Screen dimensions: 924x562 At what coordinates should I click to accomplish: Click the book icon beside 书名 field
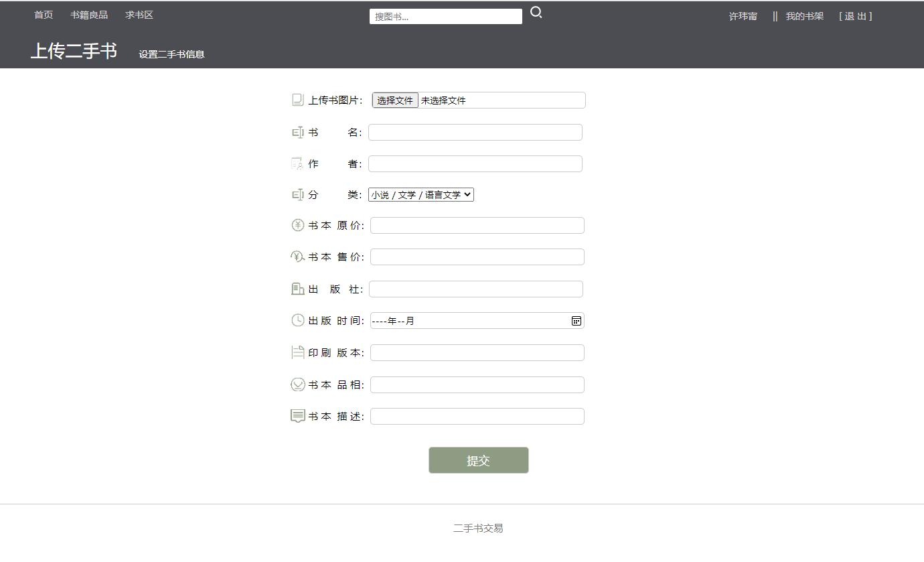297,131
